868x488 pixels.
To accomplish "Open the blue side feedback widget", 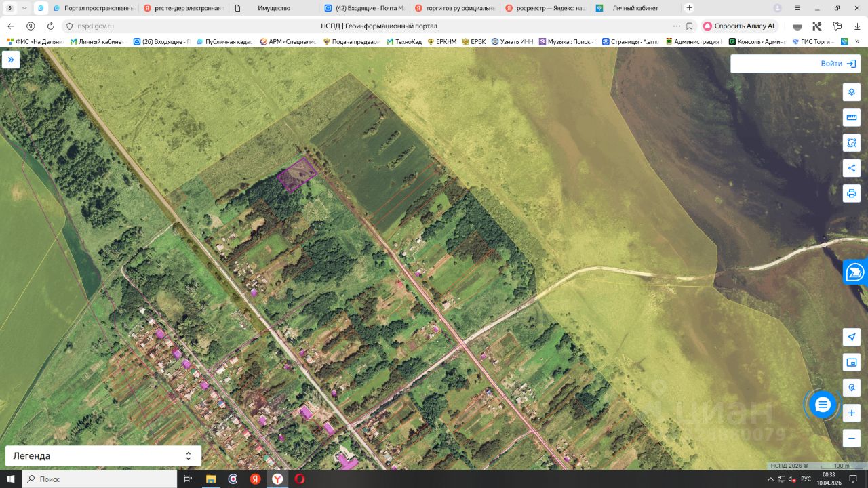I will pyautogui.click(x=856, y=272).
